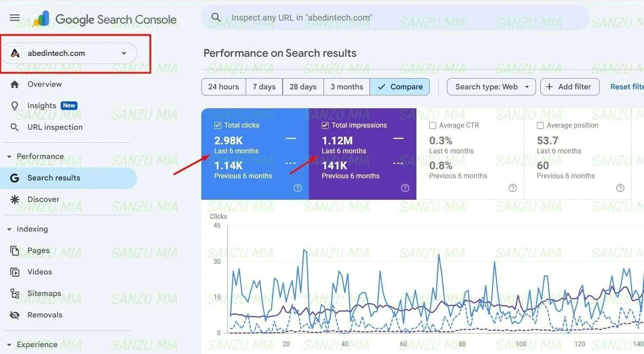This screenshot has height=354, width=644.
Task: Select the Pages icon under Indexing
Action: tap(14, 250)
